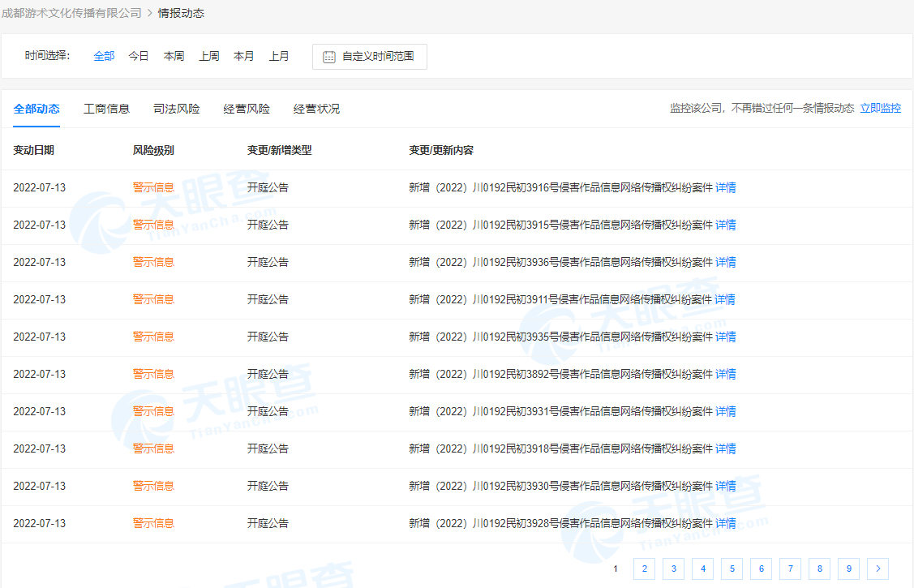Open the 经营风险 tab
The width and height of the screenshot is (914, 588).
tap(247, 109)
